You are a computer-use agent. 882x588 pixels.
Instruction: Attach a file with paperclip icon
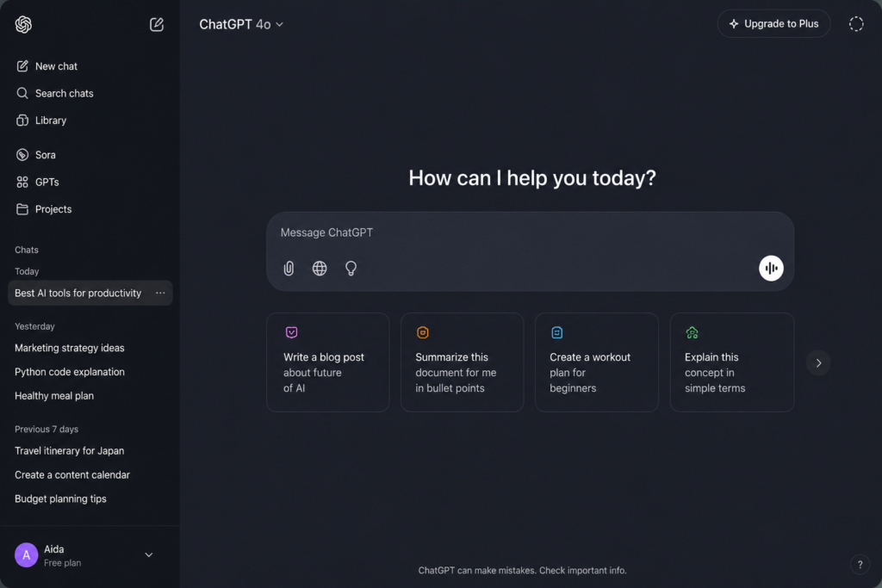pyautogui.click(x=289, y=268)
